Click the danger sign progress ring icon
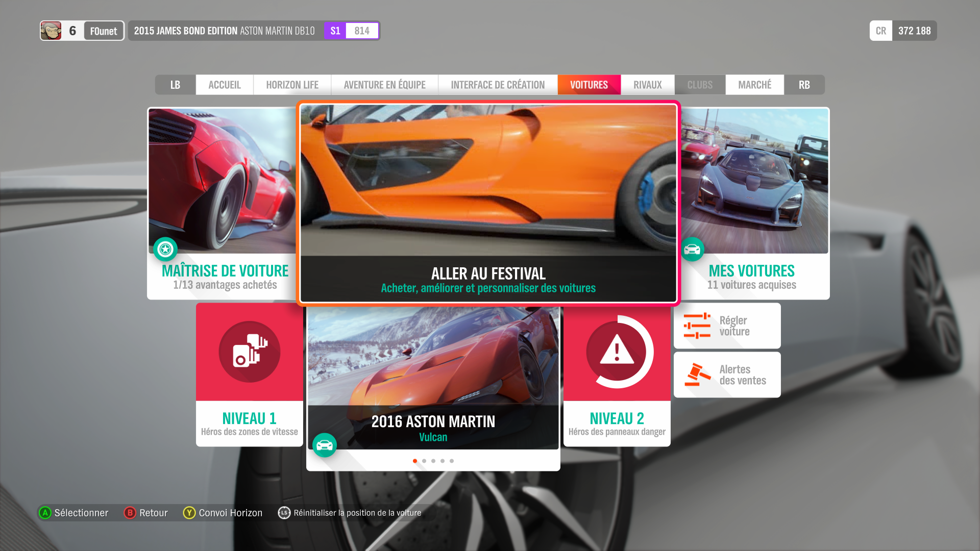Viewport: 980px width, 551px height. (617, 352)
